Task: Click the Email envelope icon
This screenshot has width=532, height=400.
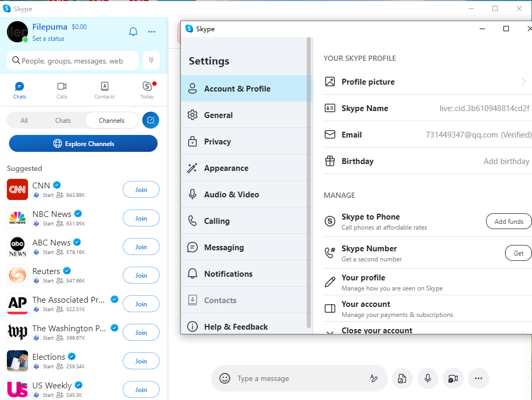Action: (x=330, y=134)
